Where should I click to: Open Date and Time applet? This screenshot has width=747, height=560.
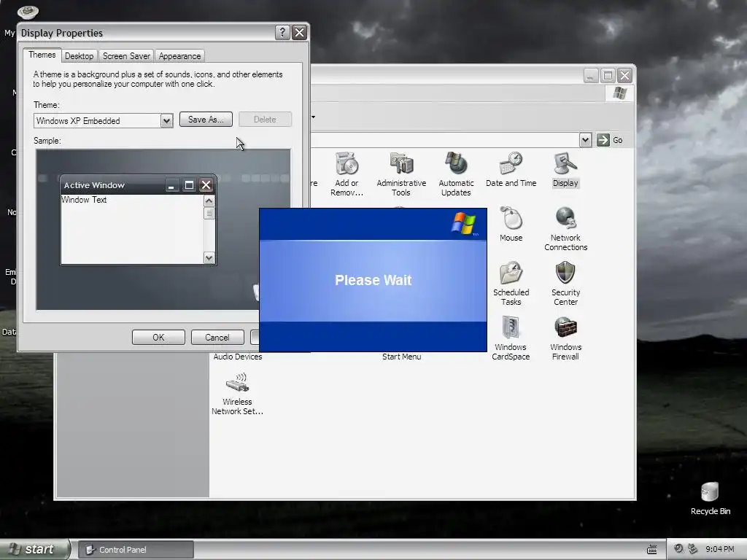click(x=511, y=169)
